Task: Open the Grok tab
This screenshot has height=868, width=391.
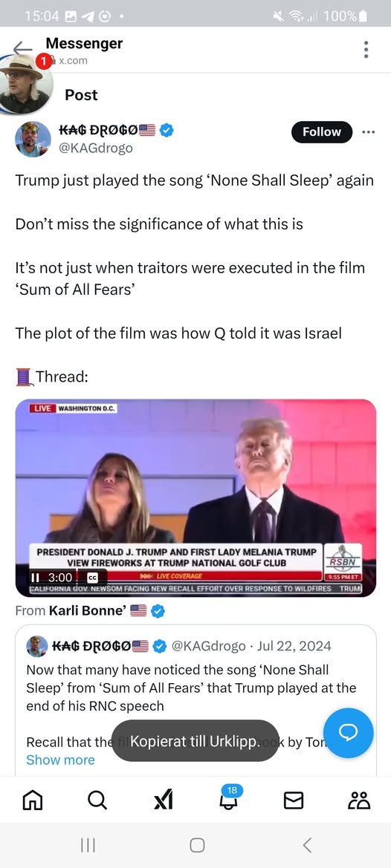Action: (x=163, y=800)
